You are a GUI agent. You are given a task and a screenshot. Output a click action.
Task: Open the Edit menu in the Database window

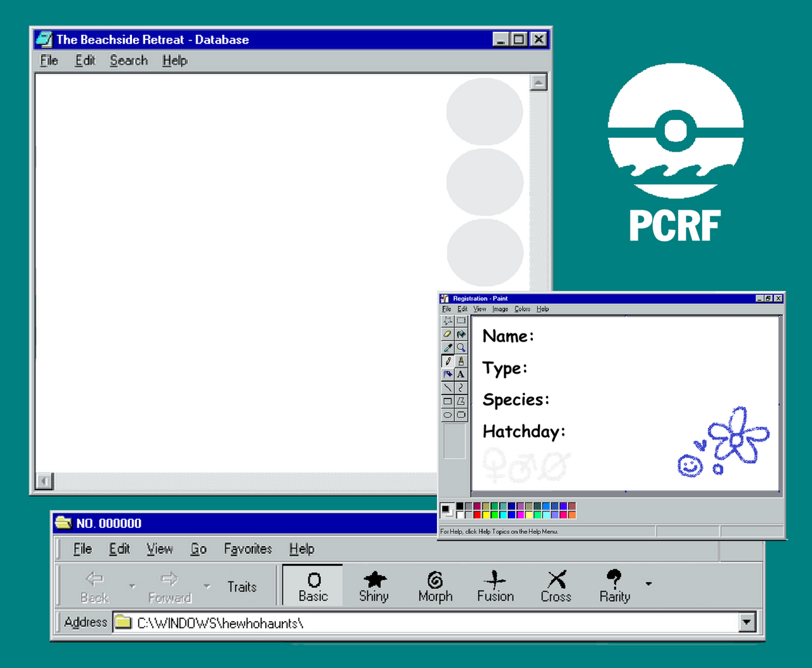85,60
